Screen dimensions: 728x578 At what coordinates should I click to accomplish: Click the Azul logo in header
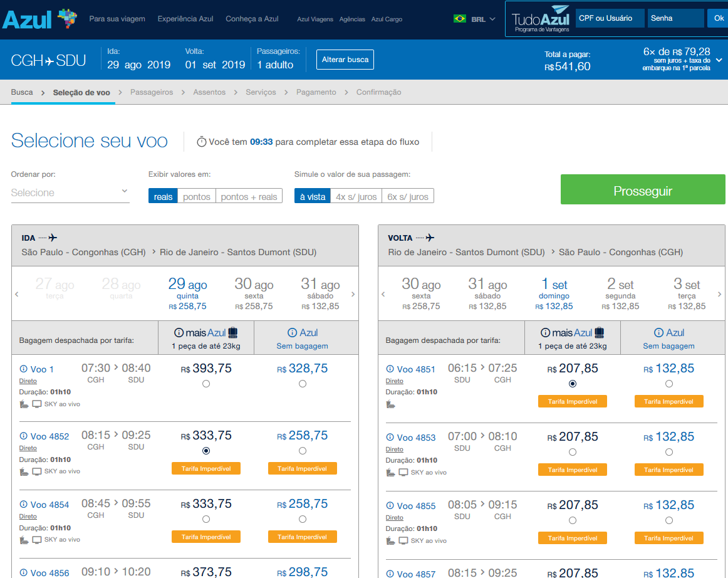coord(39,19)
